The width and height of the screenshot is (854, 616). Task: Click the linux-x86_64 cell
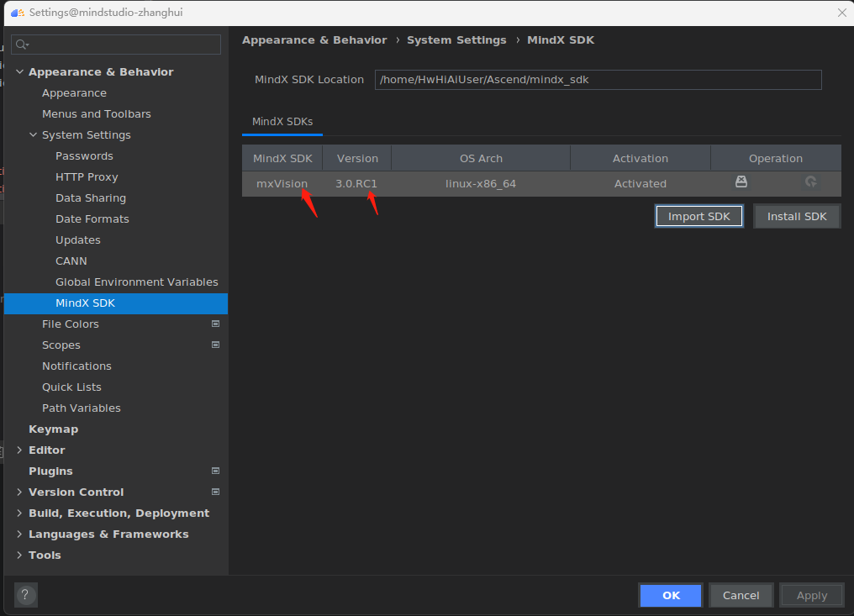(x=481, y=183)
